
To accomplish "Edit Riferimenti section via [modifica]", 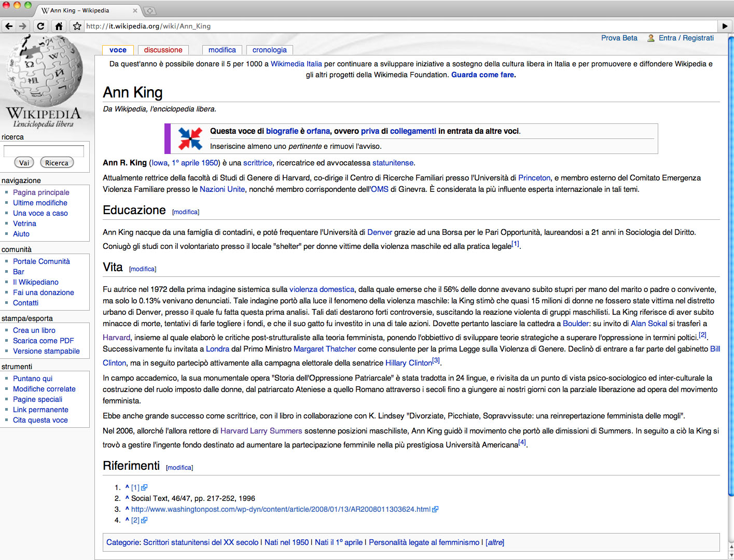I will (179, 468).
